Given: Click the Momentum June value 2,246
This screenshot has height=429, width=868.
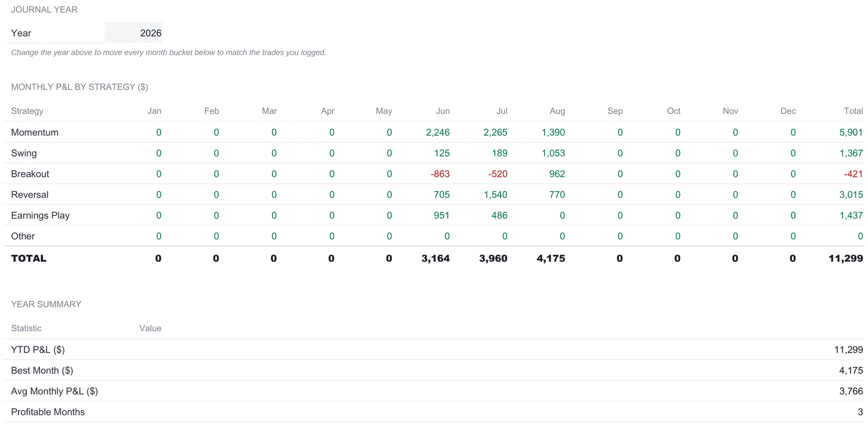Looking at the screenshot, I should [437, 132].
